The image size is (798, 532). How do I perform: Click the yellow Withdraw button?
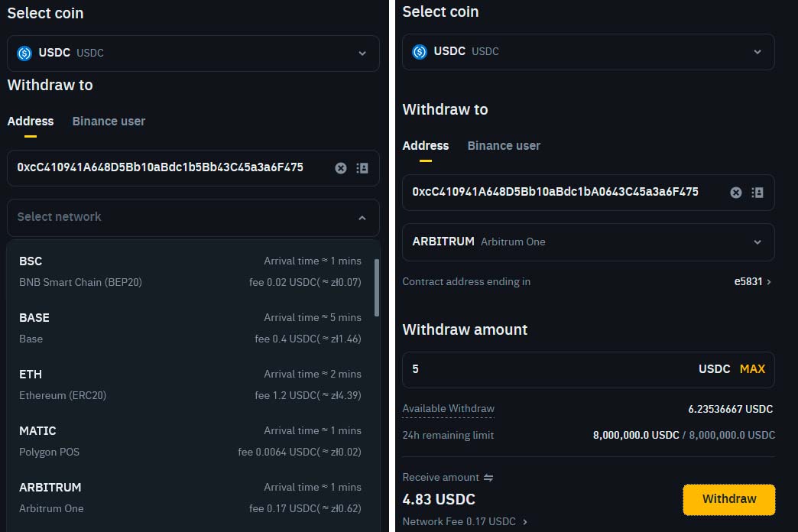click(728, 499)
